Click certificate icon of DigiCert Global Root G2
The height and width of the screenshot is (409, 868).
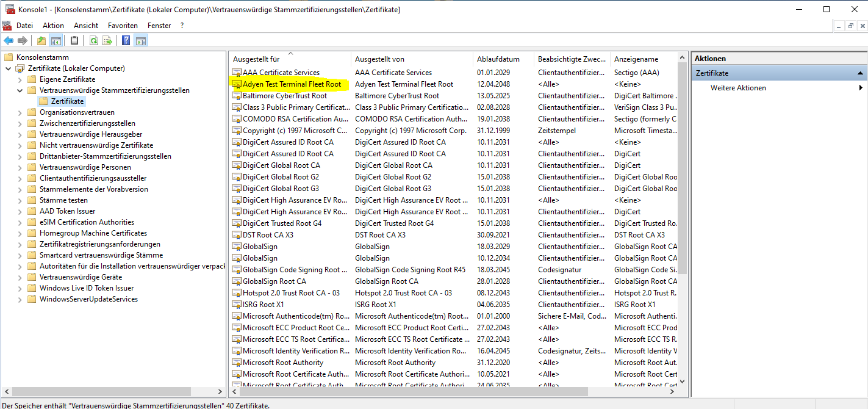pyautogui.click(x=237, y=177)
